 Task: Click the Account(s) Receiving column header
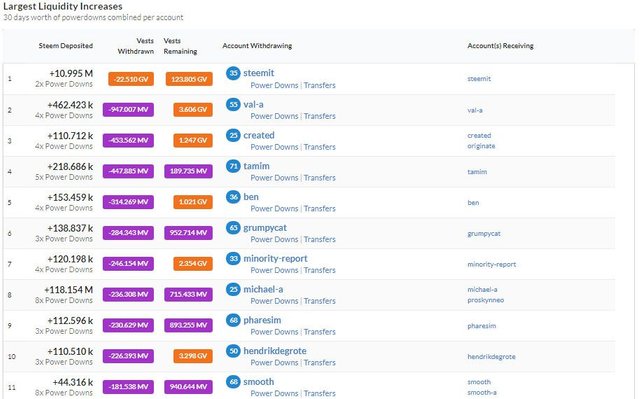click(x=500, y=46)
